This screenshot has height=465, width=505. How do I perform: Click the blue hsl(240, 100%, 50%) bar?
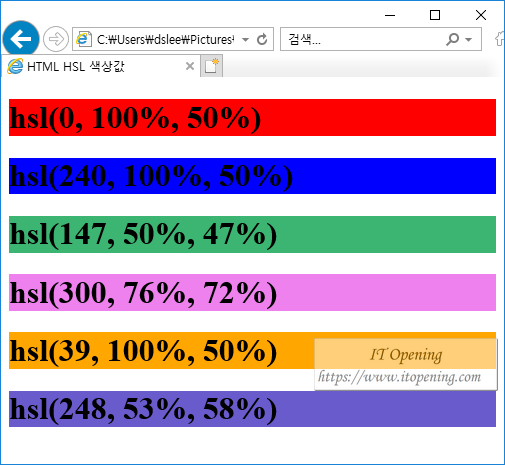(252, 176)
